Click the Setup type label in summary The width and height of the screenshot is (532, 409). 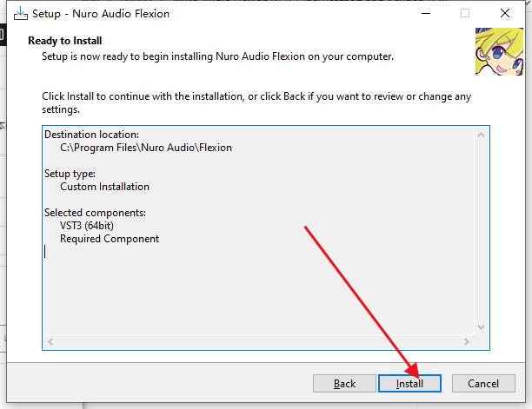tap(70, 174)
